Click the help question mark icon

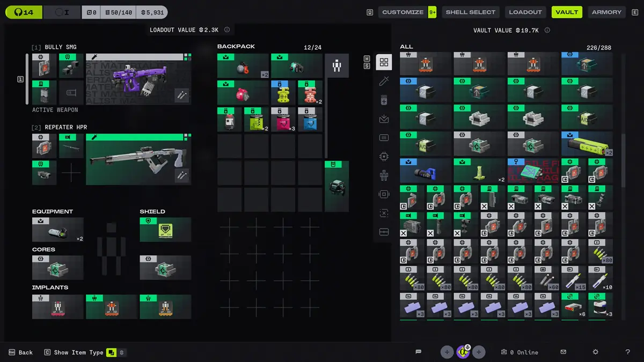[627, 352]
